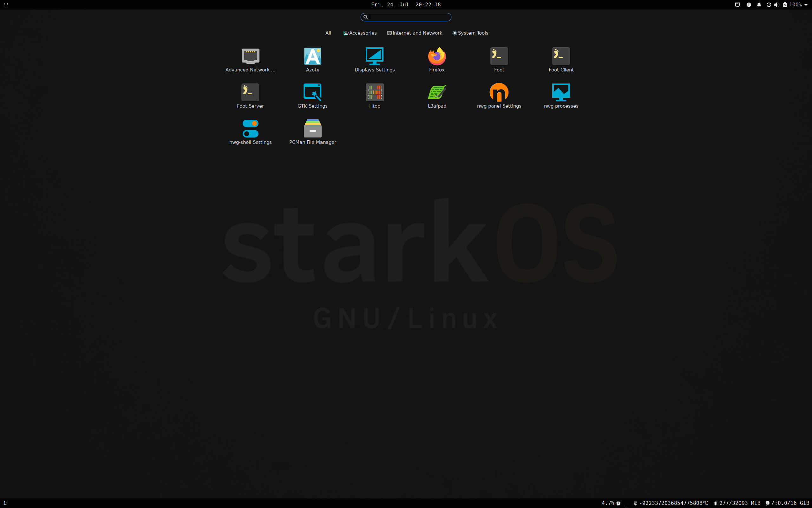The height and width of the screenshot is (508, 812).
Task: Open notifications bell icon
Action: (x=759, y=5)
